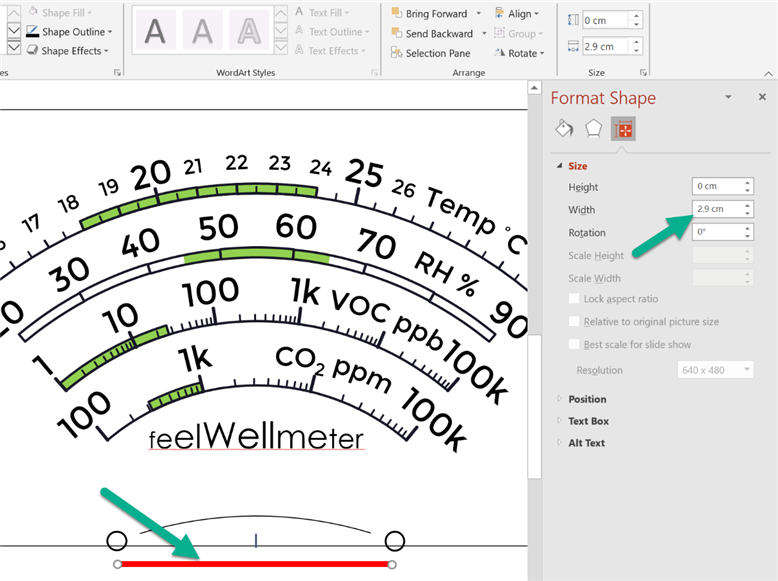Open Shape Styles dialog launcher
The image size is (778, 581).
[x=118, y=73]
